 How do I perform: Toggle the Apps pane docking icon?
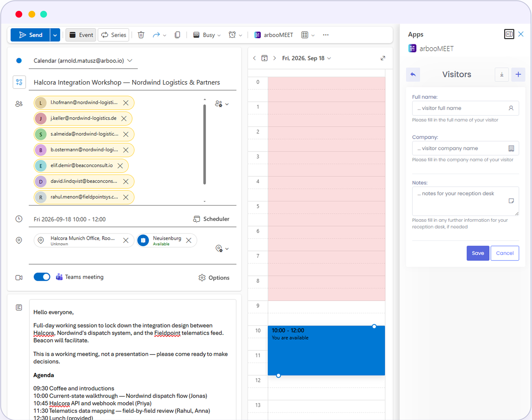pos(509,34)
